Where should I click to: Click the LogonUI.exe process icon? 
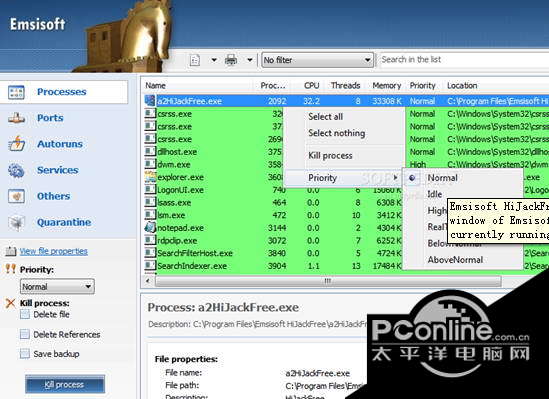coord(150,190)
